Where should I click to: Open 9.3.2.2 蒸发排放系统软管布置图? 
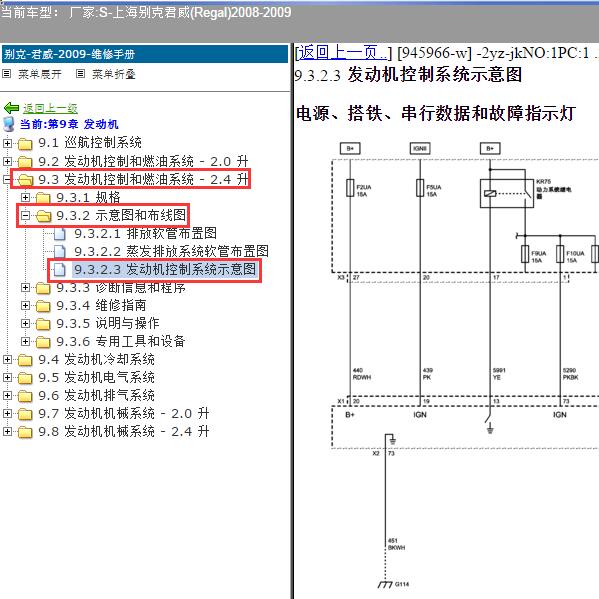(x=172, y=251)
